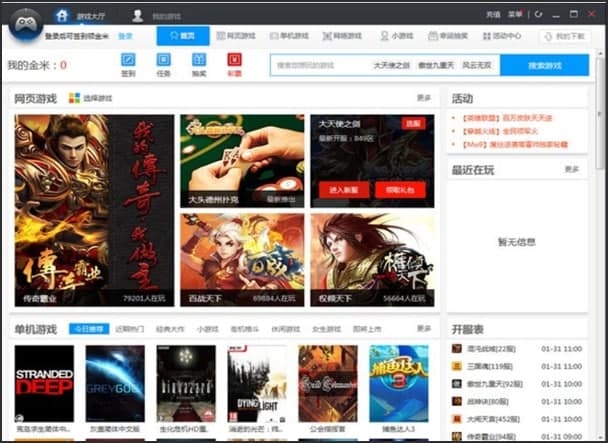Open the 游戏大厅 home icon tab
Image resolution: width=608 pixels, height=443 pixels.
[80, 16]
